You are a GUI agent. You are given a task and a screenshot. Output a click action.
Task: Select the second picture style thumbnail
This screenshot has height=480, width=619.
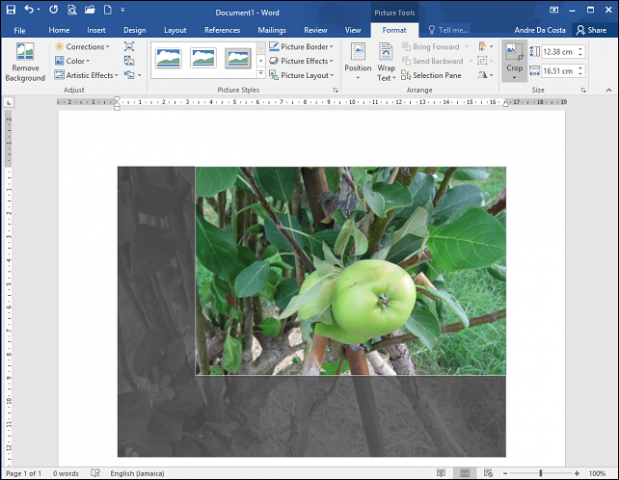(203, 58)
